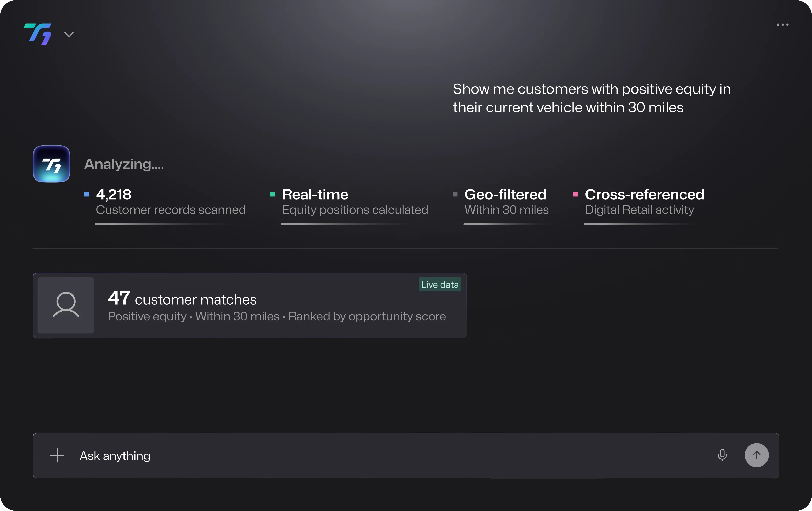
Task: Click the plus attachment icon in input bar
Action: [x=57, y=455]
